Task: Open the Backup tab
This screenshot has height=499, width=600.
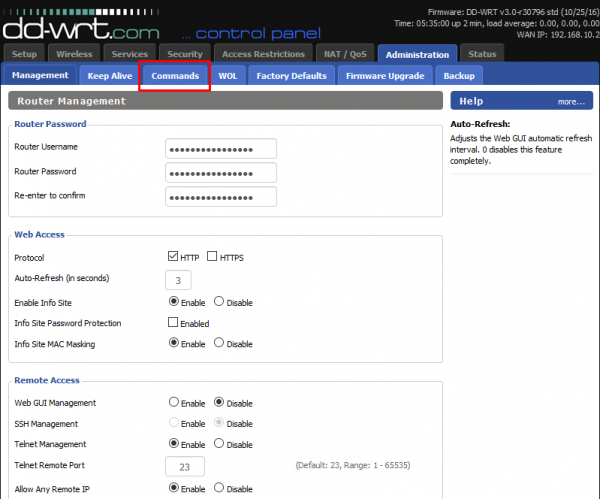Action: [459, 76]
